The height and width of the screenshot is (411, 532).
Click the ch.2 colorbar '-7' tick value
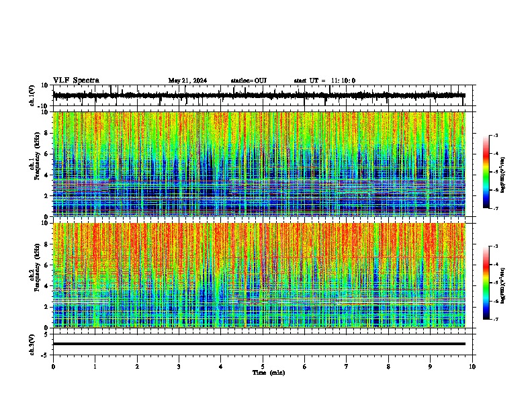pyautogui.click(x=496, y=320)
